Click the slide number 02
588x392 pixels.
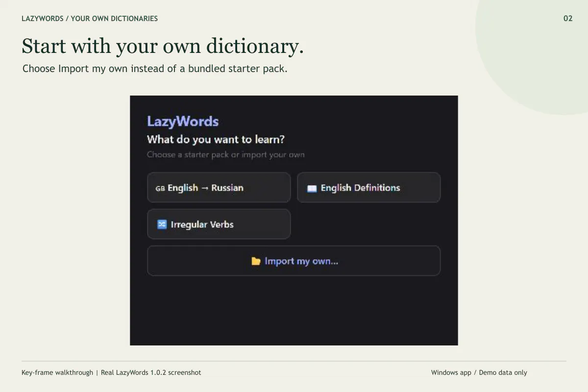pos(568,19)
